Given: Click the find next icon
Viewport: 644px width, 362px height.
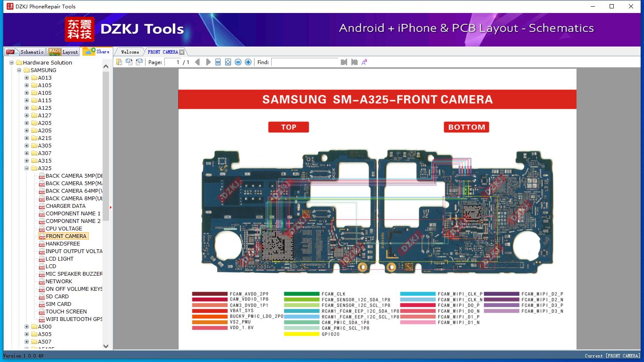Looking at the screenshot, I should click(354, 62).
